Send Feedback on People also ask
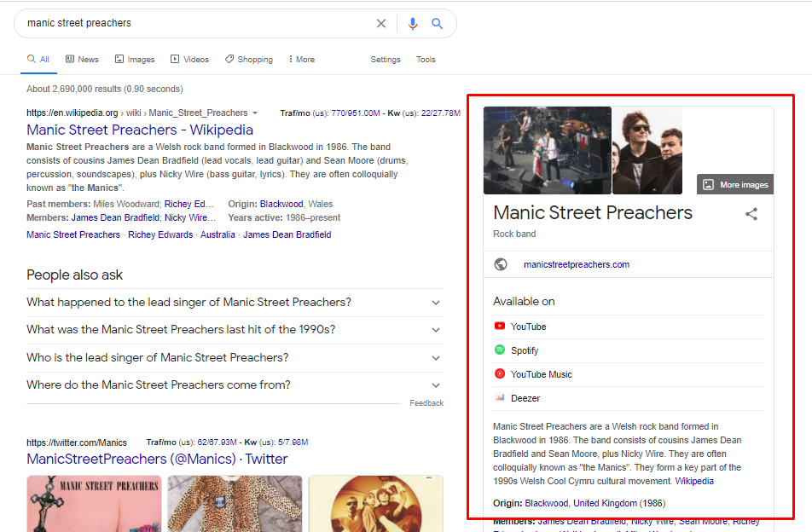Screen dimensions: 812x532 click(426, 403)
